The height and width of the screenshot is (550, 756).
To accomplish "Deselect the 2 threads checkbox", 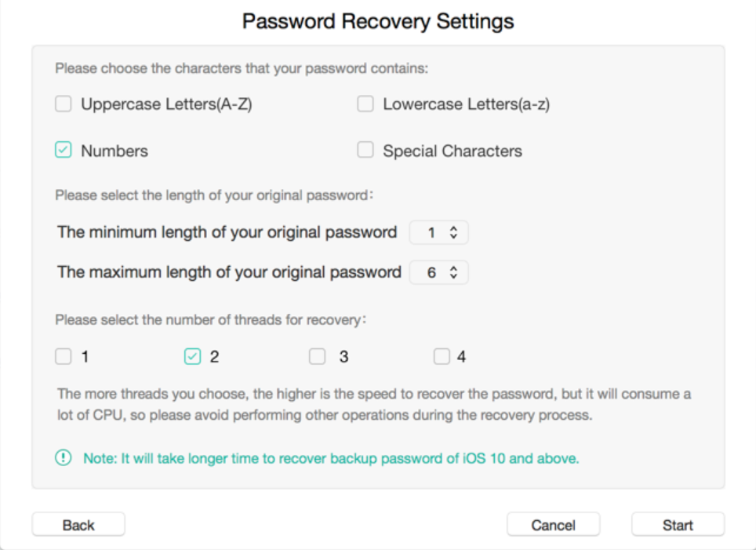I will 192,357.
